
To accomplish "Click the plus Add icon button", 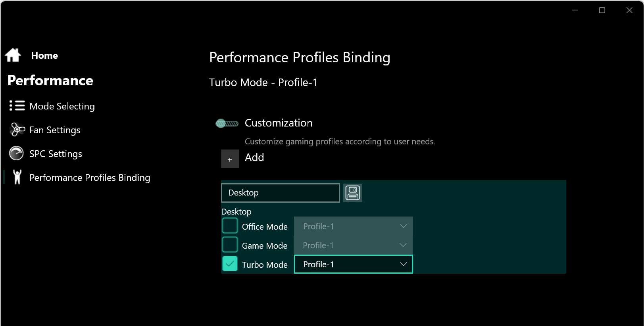I will coord(230,159).
